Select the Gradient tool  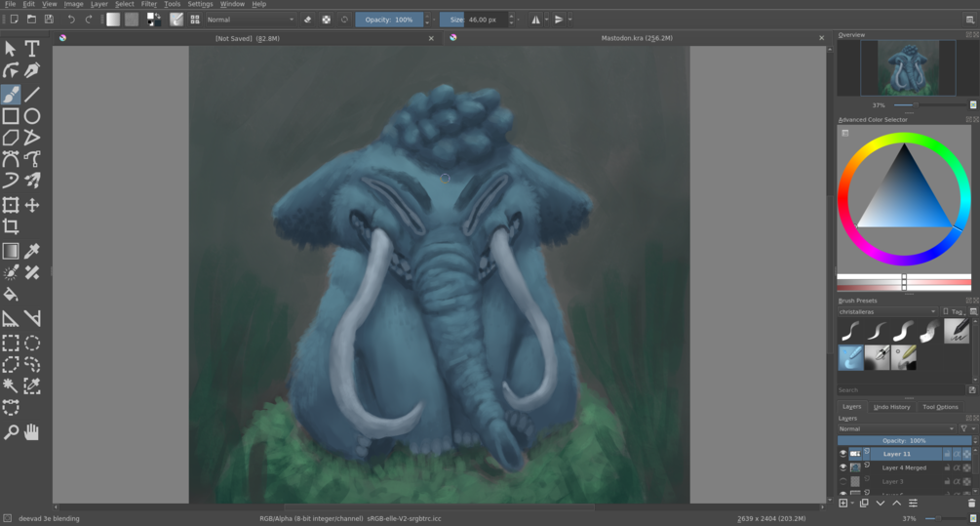coord(11,251)
